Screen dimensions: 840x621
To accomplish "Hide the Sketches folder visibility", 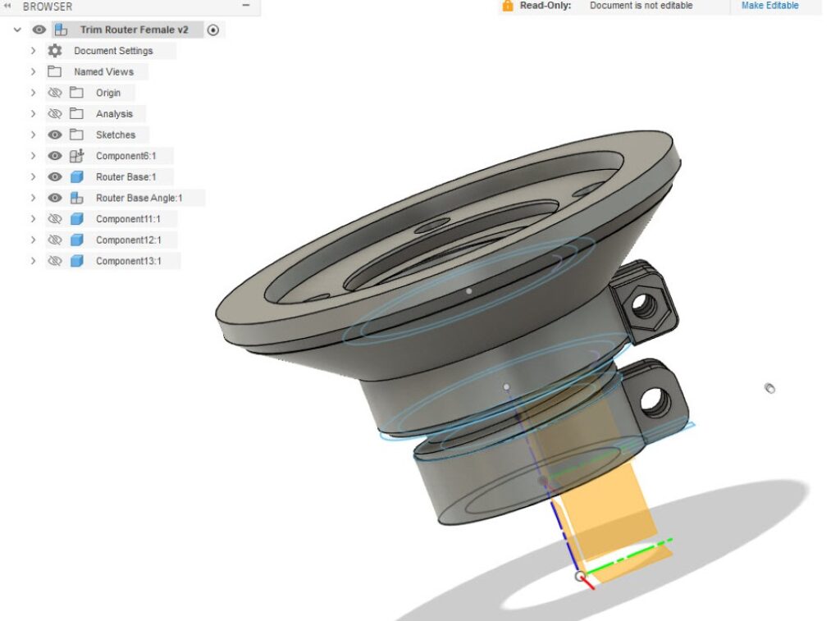I will click(x=55, y=135).
